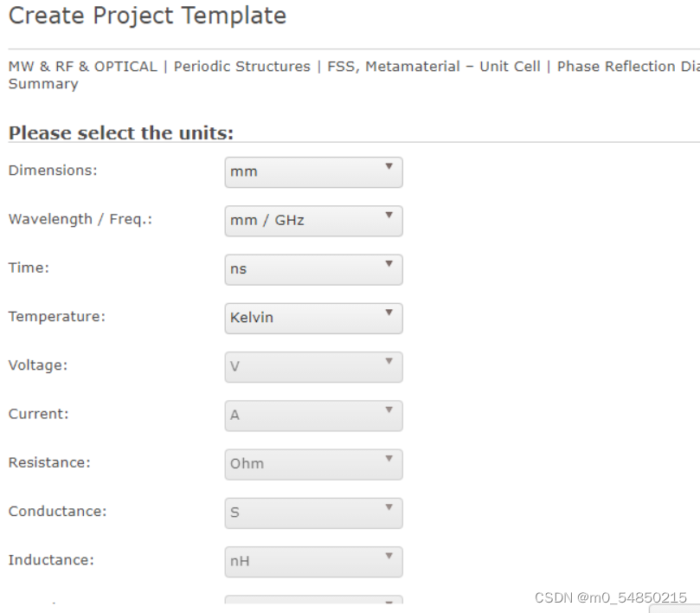Click the partially visible dropdown below Inductance

312,599
